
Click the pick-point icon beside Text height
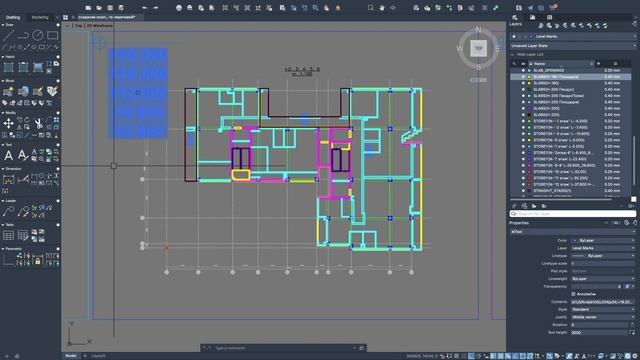pos(633,332)
